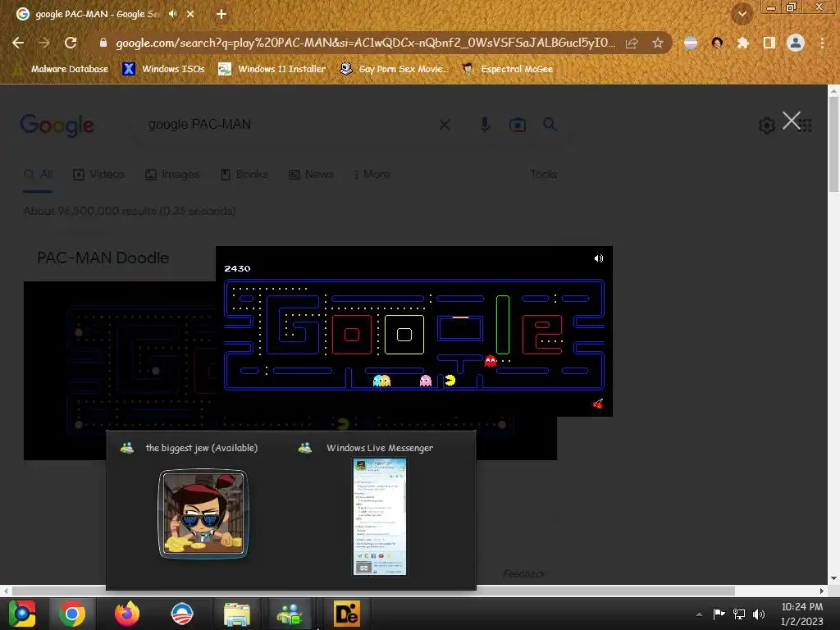Open the search Tools option

(543, 174)
